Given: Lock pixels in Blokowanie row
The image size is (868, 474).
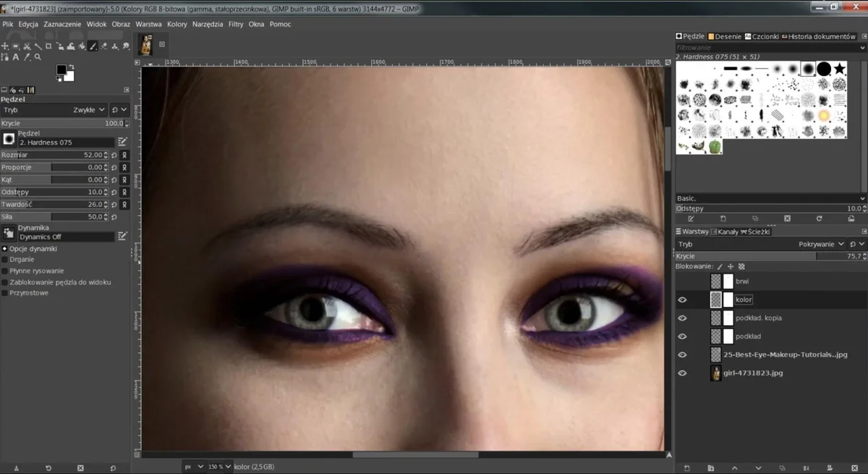Looking at the screenshot, I should 720,267.
